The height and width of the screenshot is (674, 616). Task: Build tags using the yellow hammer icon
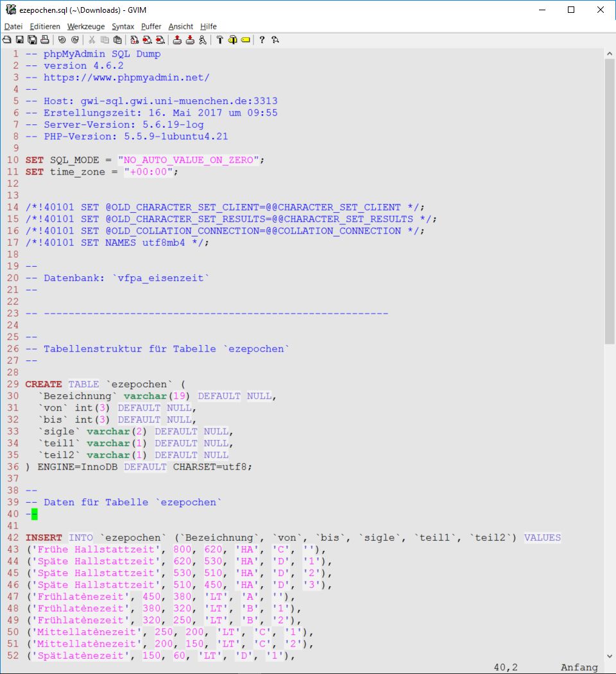[x=232, y=40]
